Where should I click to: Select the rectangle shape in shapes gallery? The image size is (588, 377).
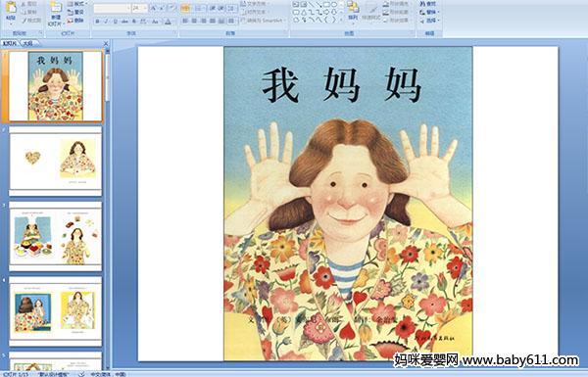click(x=326, y=5)
